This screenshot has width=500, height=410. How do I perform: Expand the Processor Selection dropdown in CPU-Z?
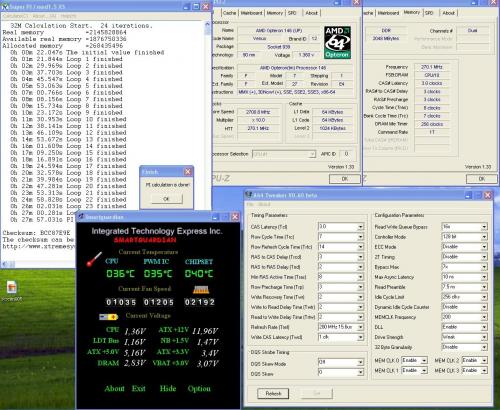click(312, 154)
